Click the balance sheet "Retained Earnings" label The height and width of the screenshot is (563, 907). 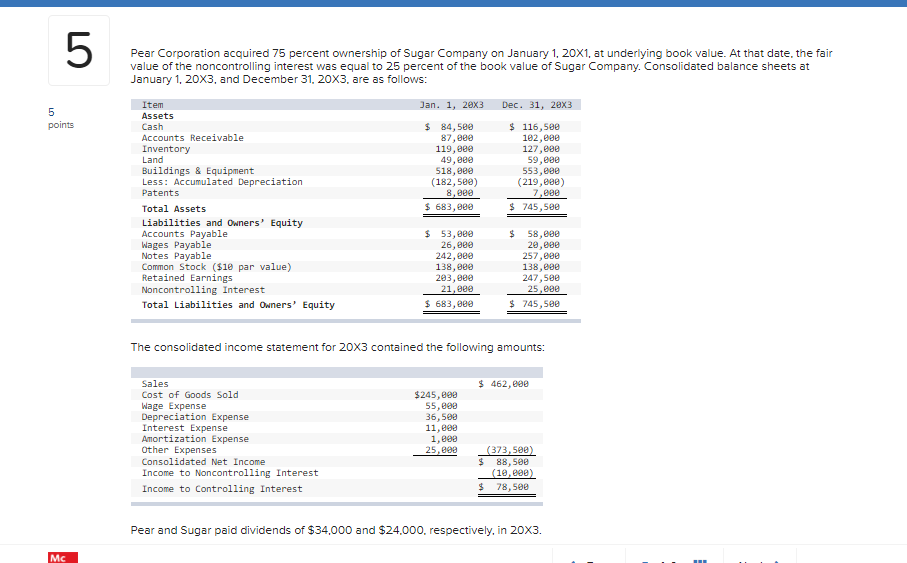187,278
